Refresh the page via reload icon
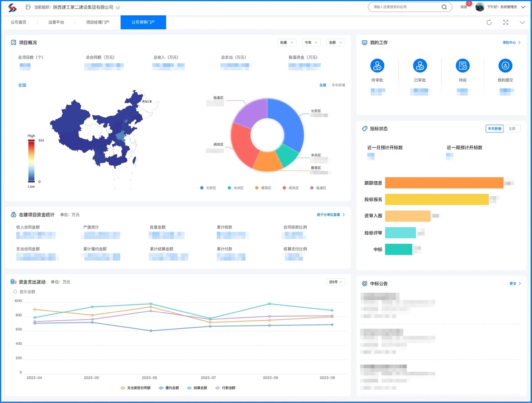 coord(489,22)
